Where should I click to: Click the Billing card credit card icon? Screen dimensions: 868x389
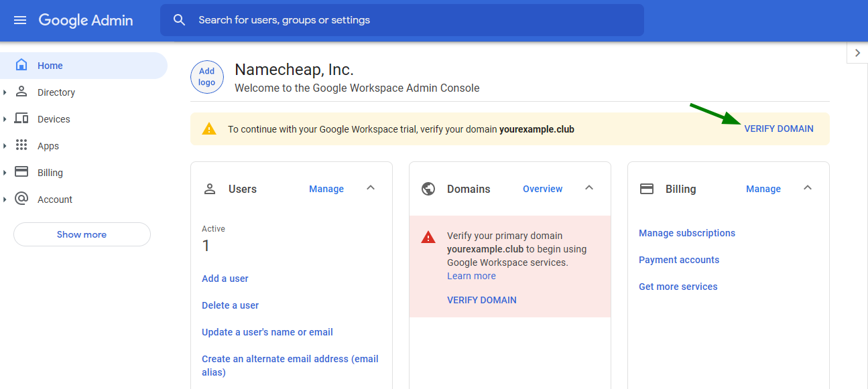pyautogui.click(x=647, y=189)
